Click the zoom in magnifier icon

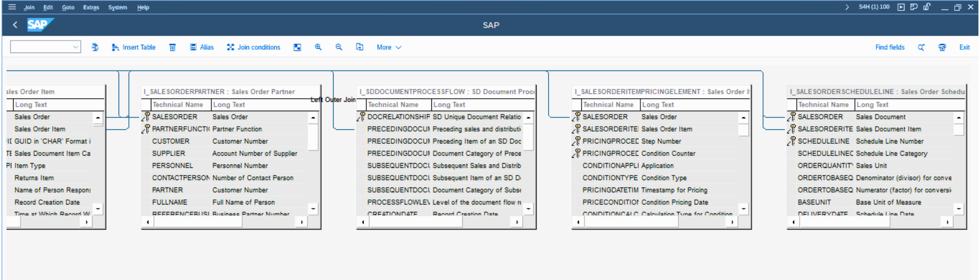(318, 47)
